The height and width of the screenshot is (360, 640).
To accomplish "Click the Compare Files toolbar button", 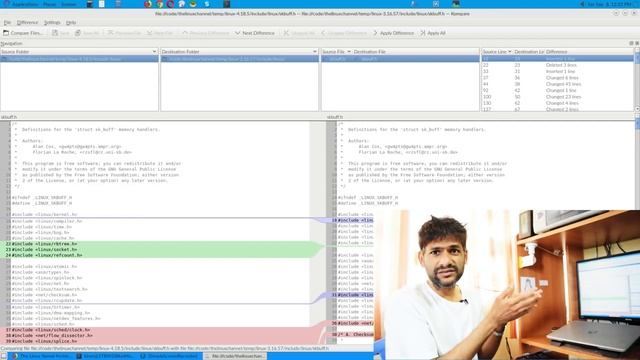I will click(23, 33).
